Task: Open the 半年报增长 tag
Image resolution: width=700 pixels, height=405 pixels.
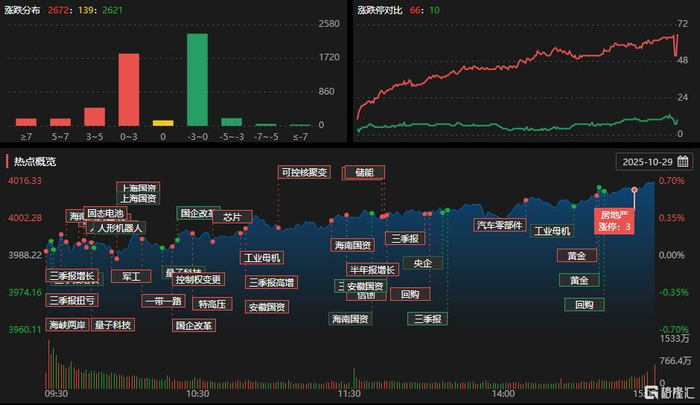Action: (372, 270)
